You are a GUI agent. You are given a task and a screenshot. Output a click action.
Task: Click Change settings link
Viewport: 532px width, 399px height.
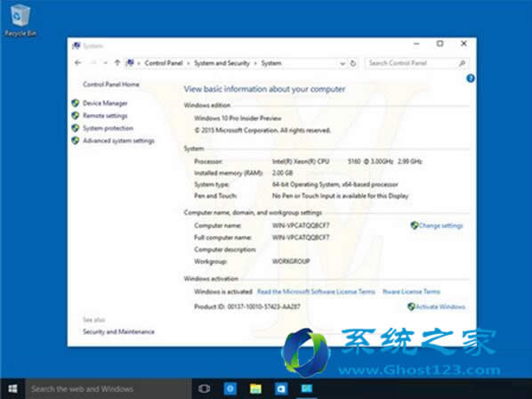coord(440,225)
